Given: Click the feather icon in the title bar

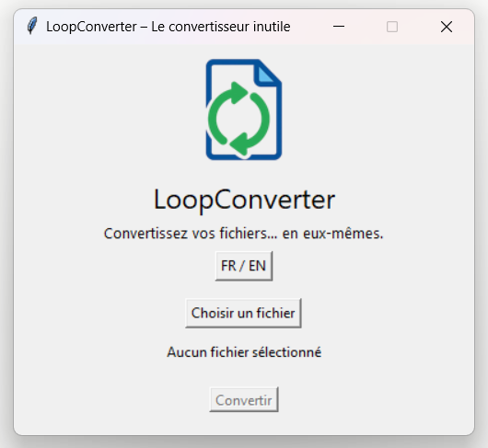Looking at the screenshot, I should tap(31, 26).
